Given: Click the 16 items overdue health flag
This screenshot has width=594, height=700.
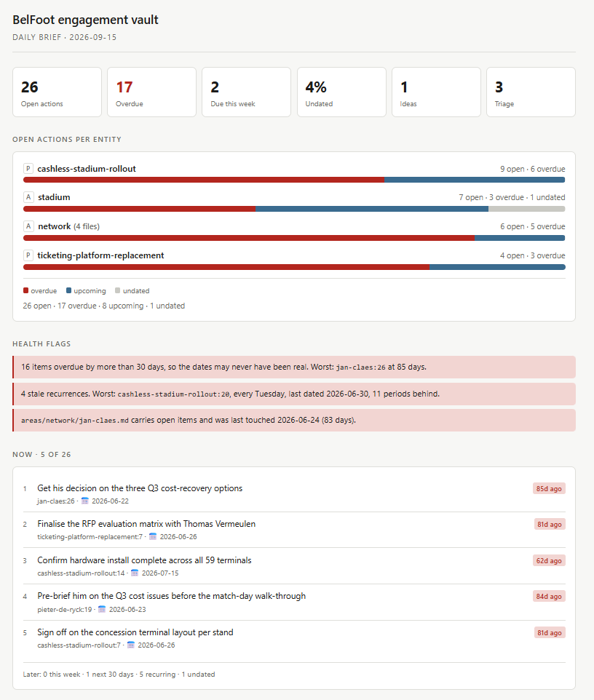Looking at the screenshot, I should coord(294,367).
